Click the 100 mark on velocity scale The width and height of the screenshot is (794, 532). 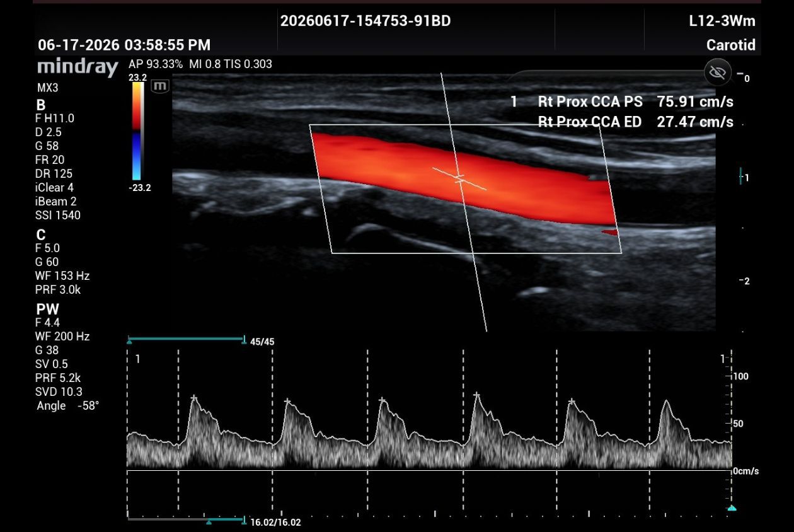click(741, 377)
